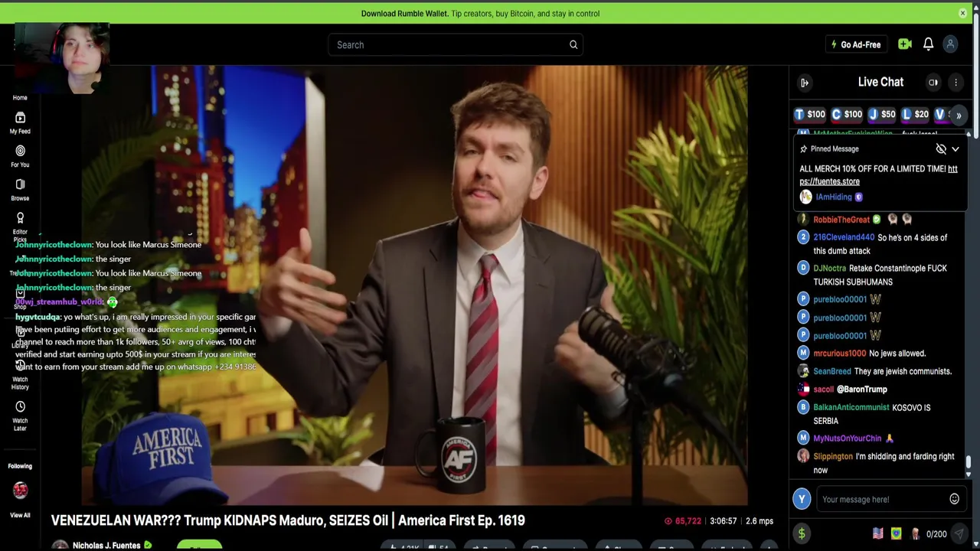Open Watch Later in the sidebar

[x=20, y=416]
